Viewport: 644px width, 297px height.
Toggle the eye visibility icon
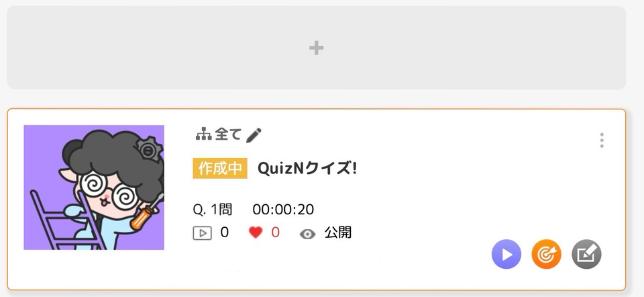tap(308, 234)
